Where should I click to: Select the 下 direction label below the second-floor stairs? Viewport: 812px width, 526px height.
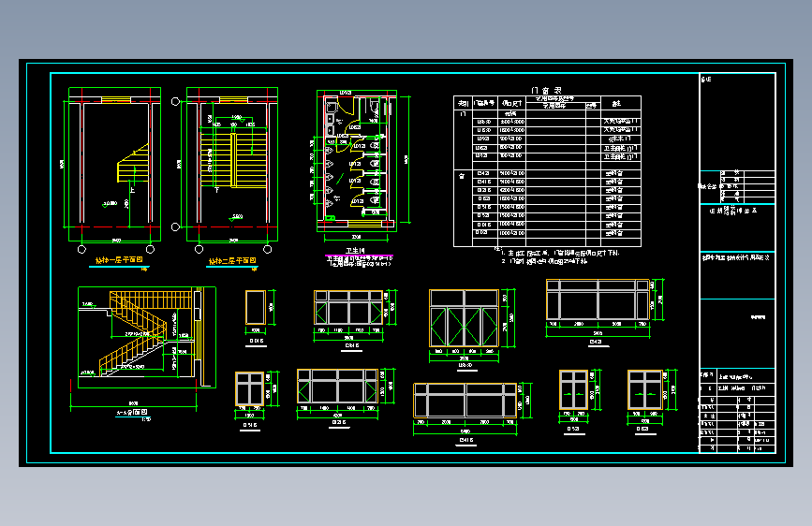click(x=217, y=190)
